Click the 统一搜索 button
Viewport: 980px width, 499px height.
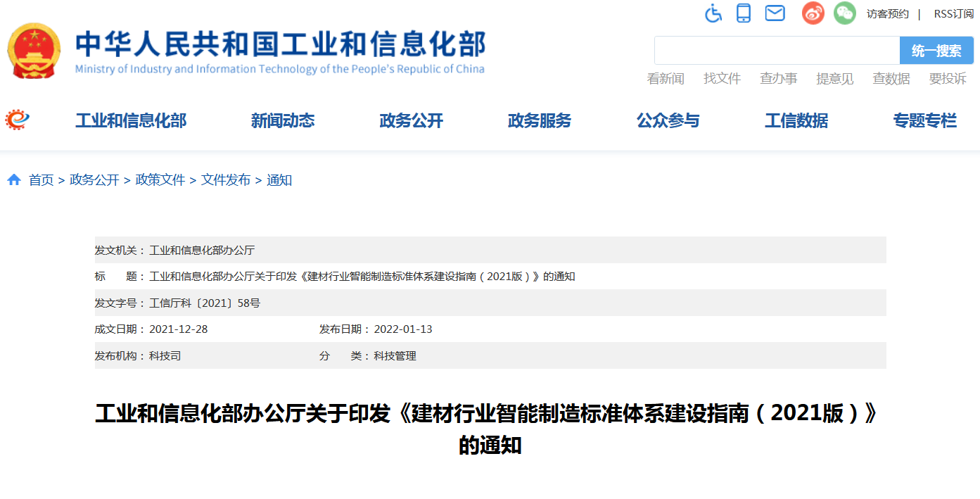click(936, 51)
